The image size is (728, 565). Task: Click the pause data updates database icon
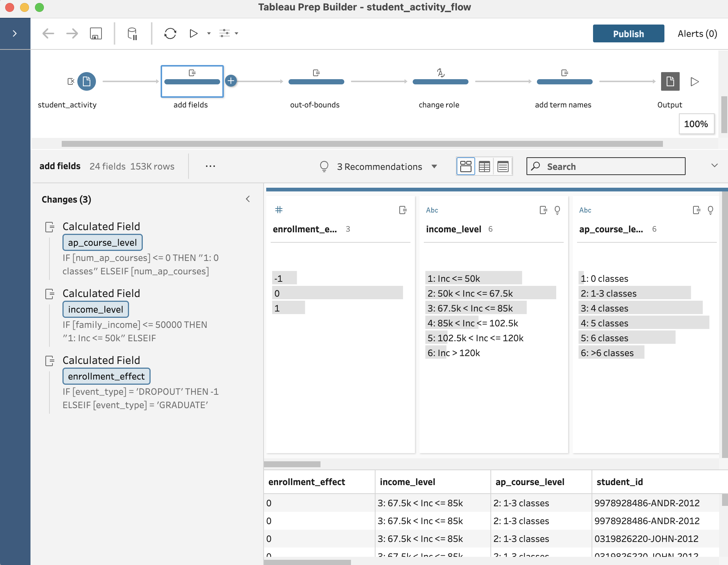(132, 33)
